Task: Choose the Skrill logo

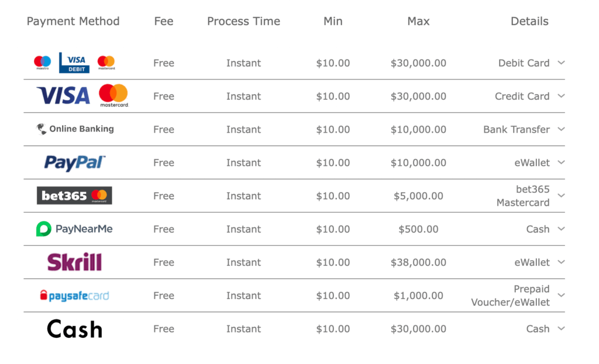Action: point(74,262)
